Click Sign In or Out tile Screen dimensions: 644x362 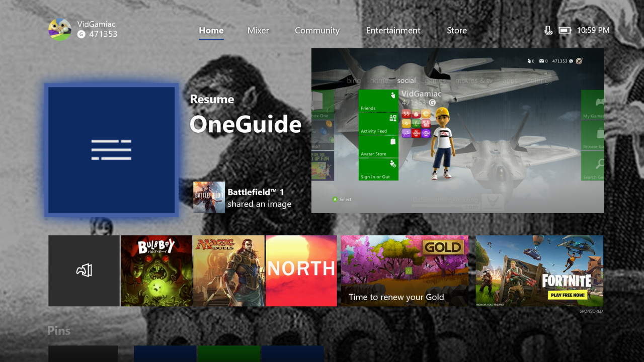tap(378, 169)
